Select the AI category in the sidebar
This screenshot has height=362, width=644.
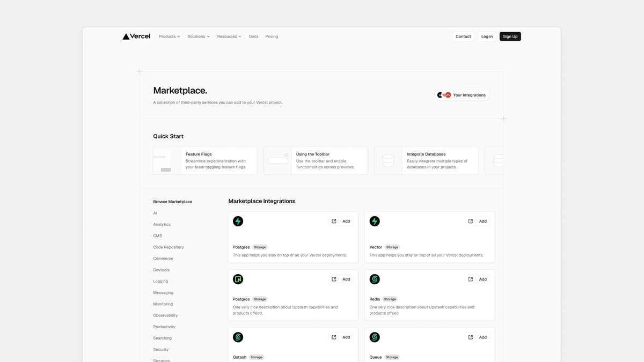pos(155,213)
